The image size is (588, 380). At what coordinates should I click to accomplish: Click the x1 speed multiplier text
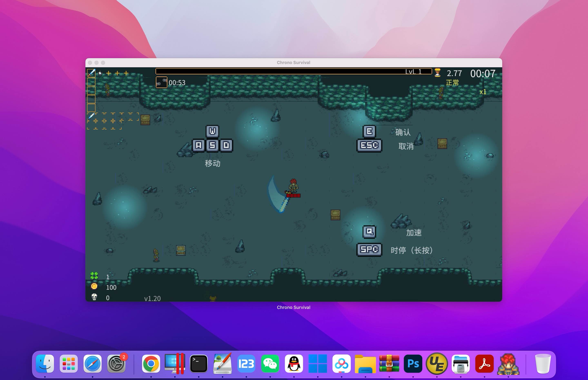(483, 92)
